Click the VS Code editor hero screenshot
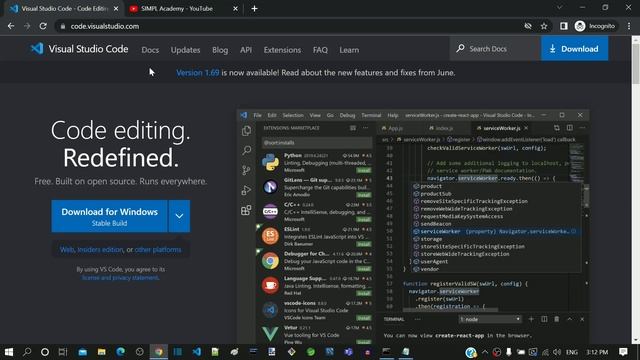640x360 pixels. coord(413,227)
